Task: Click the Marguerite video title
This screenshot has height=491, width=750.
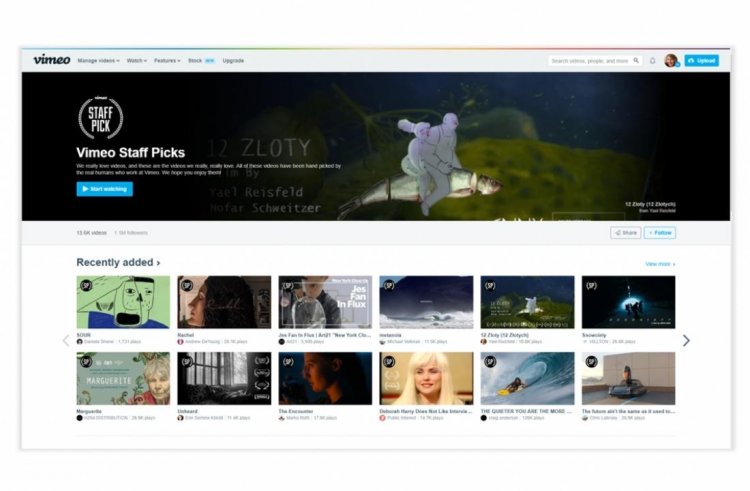Action: (x=89, y=411)
